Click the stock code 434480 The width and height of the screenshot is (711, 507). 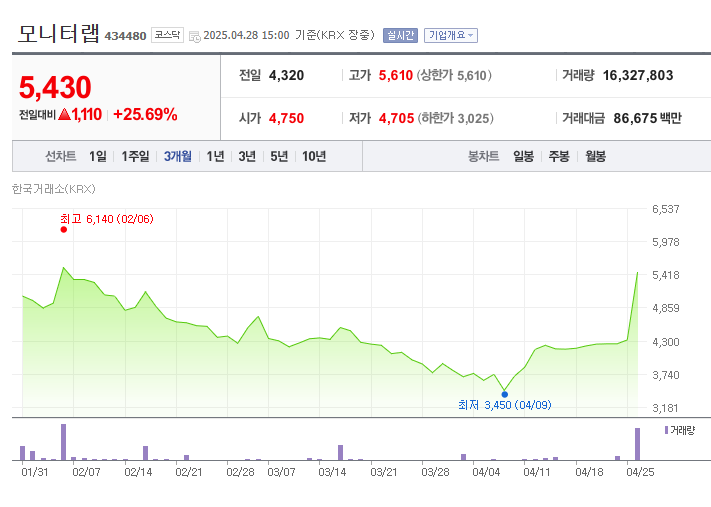pos(125,36)
